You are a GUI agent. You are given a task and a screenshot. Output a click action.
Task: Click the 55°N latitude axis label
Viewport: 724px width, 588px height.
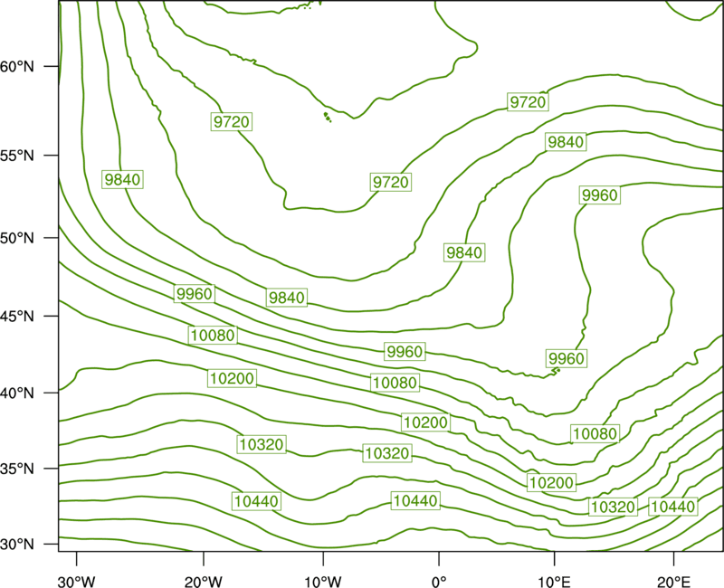[x=17, y=156]
